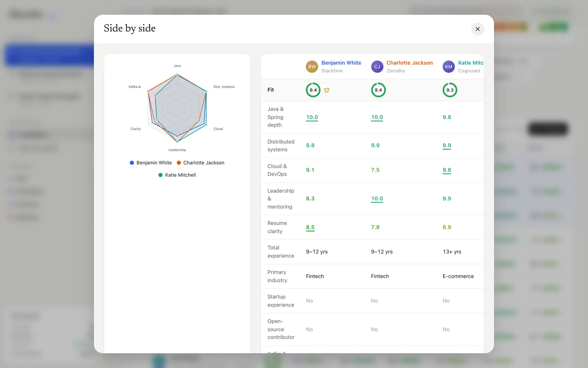Click the Leadership radar axis label

tap(177, 150)
